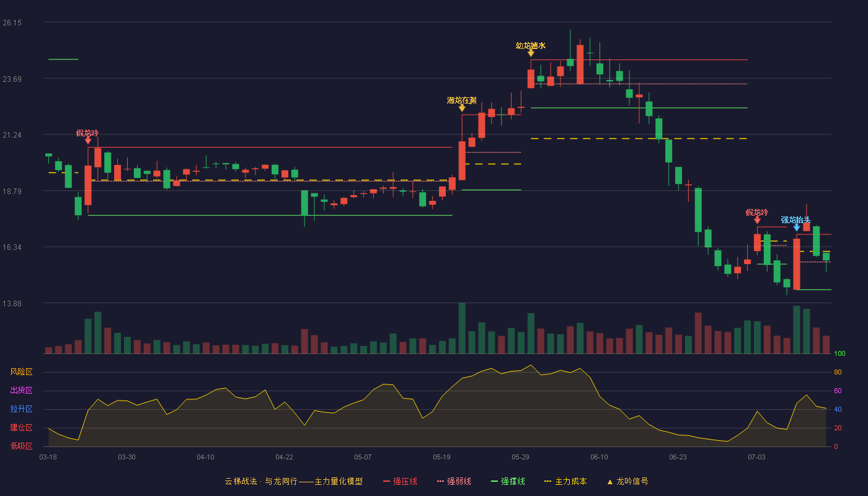This screenshot has width=868, height=496.
Task: Click the 潜龙在渊 yellow arrow marker
Action: tap(462, 108)
